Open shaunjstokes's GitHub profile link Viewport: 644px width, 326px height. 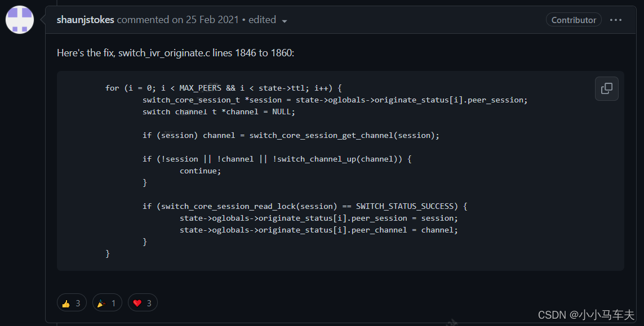(85, 19)
